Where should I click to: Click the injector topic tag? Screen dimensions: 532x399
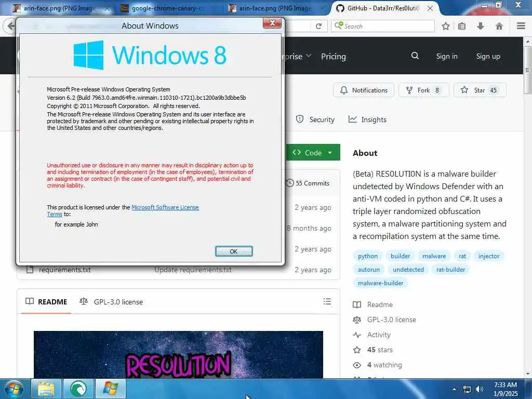pyautogui.click(x=489, y=256)
